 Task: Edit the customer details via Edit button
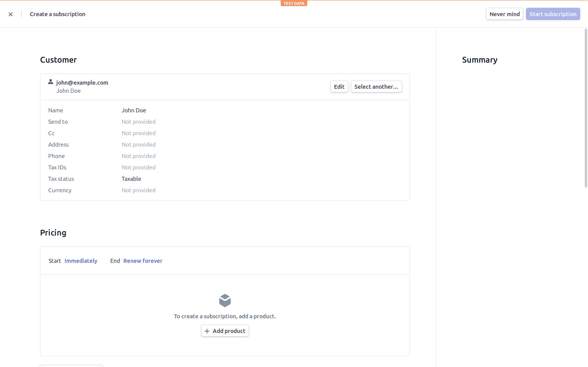[339, 86]
